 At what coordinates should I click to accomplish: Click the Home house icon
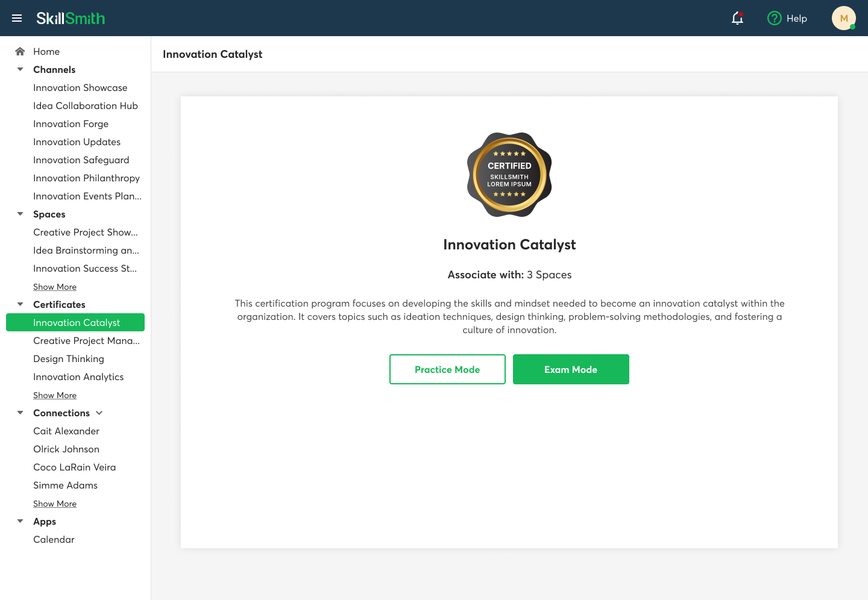[x=20, y=51]
